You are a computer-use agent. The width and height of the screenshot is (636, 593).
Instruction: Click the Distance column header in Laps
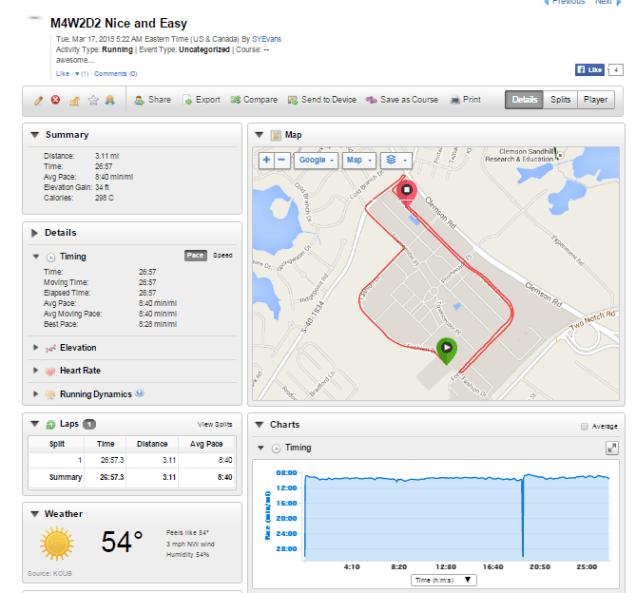coord(152,444)
